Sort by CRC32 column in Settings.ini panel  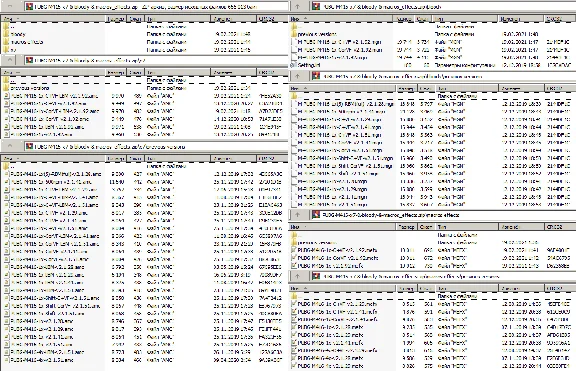click(555, 19)
